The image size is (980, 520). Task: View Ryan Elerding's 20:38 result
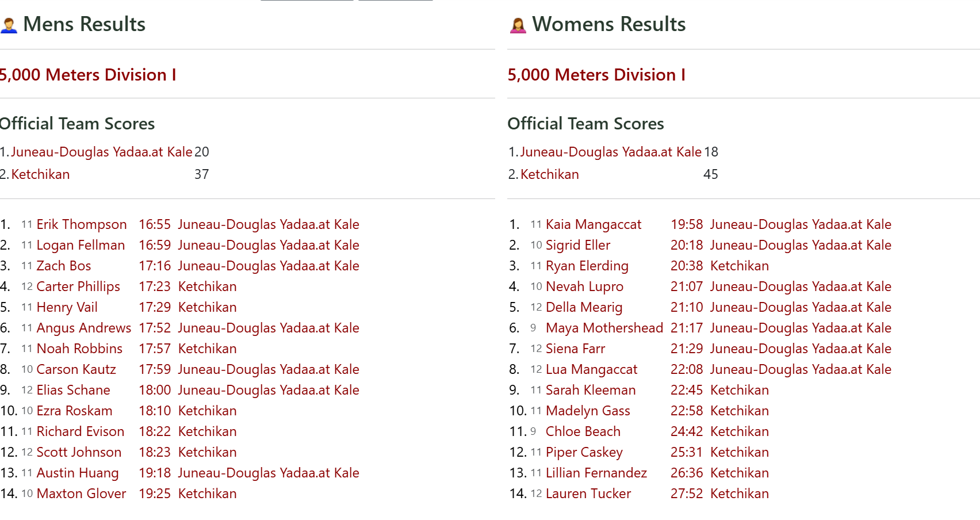pos(687,266)
